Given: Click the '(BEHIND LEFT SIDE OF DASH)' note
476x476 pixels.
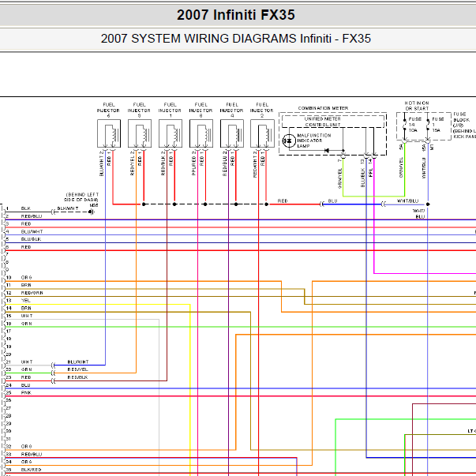Looking at the screenshot, I should 82,197.
